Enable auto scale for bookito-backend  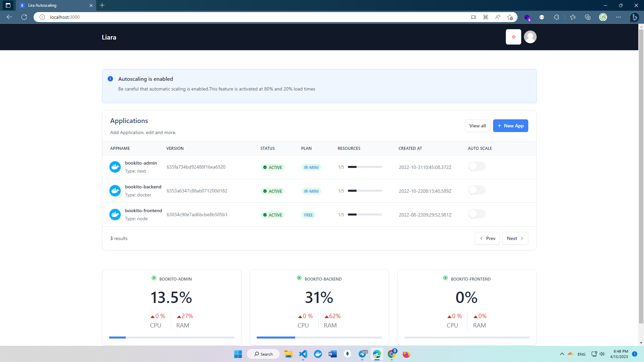click(477, 190)
